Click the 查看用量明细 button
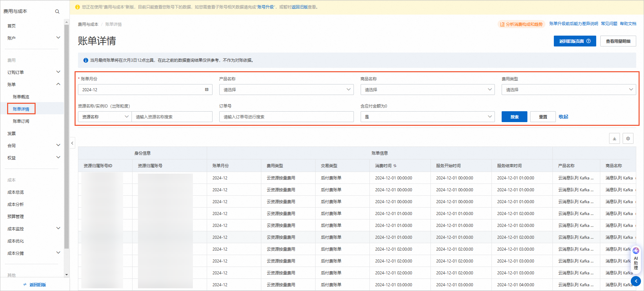The height and width of the screenshot is (291, 644). 618,41
